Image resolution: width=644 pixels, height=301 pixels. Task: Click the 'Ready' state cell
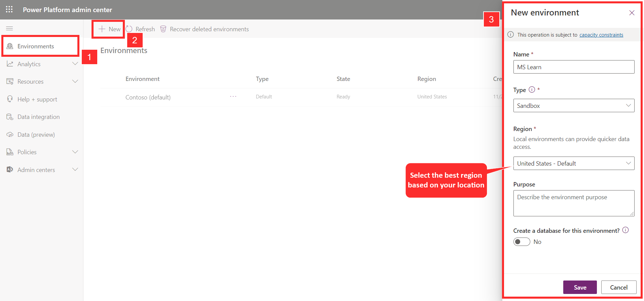(343, 97)
